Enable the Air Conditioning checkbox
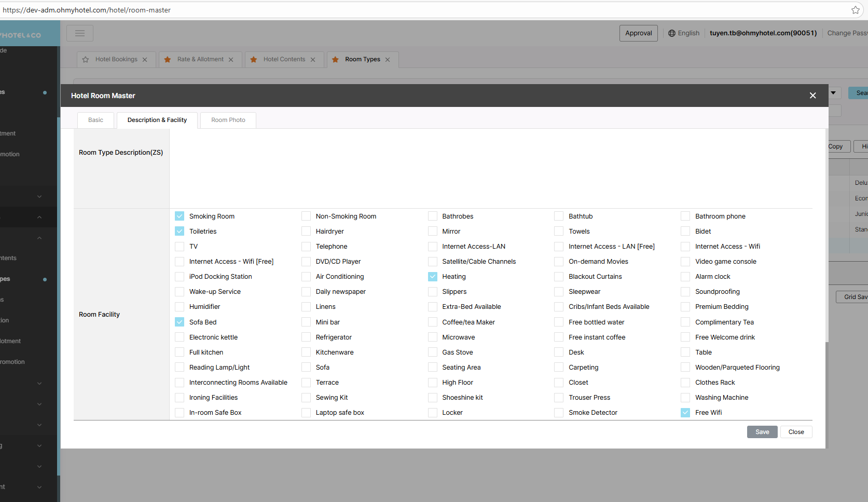 click(306, 277)
